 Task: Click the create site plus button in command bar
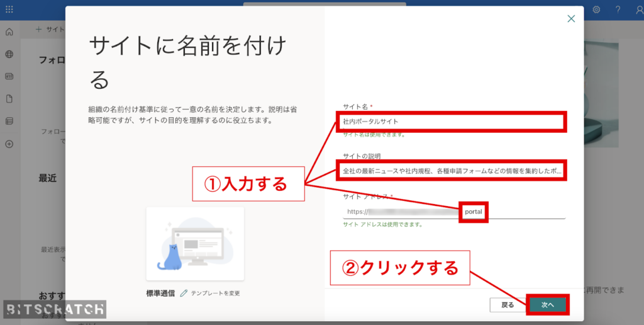pyautogui.click(x=39, y=29)
